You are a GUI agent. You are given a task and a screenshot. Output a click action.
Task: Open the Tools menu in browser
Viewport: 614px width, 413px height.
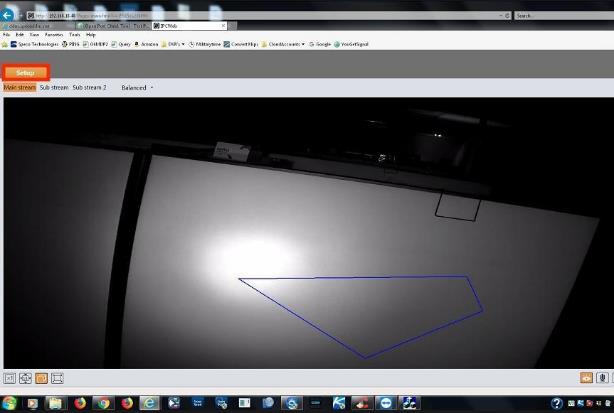(74, 34)
